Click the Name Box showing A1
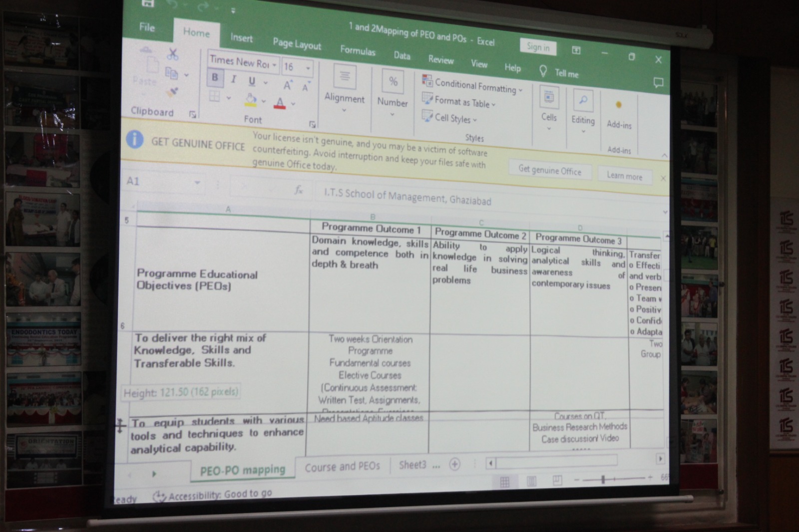The image size is (799, 532). (x=160, y=182)
